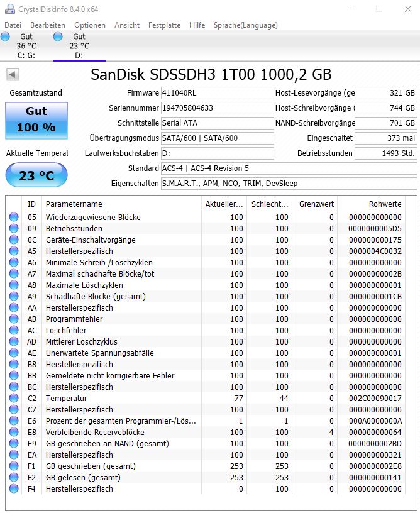The height and width of the screenshot is (513, 420).
Task: Click the Gut 100 % health status button
Action: pos(36,120)
